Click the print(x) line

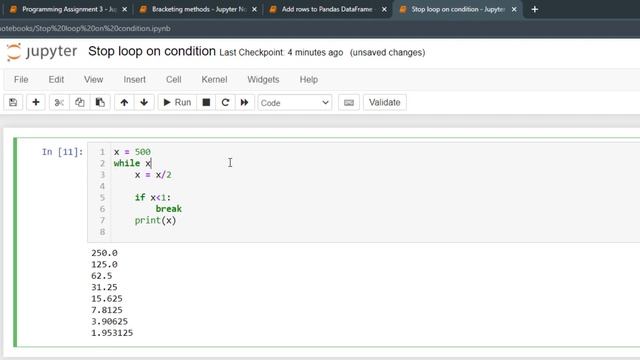(x=156, y=220)
